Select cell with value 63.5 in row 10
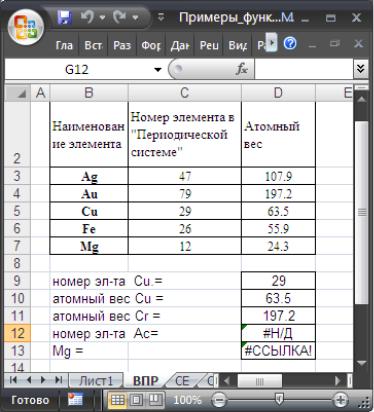This screenshot has width=374, height=412. click(278, 298)
